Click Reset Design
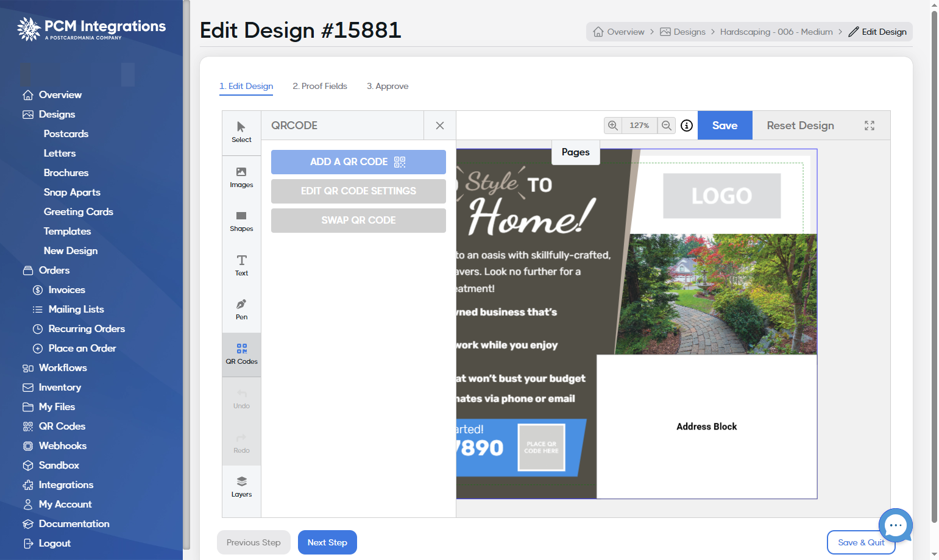The height and width of the screenshot is (560, 939). (801, 126)
